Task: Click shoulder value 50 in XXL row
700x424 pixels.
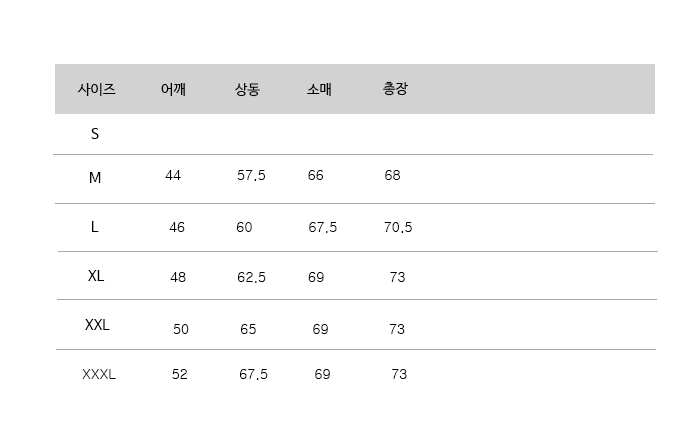Action: coord(181,329)
